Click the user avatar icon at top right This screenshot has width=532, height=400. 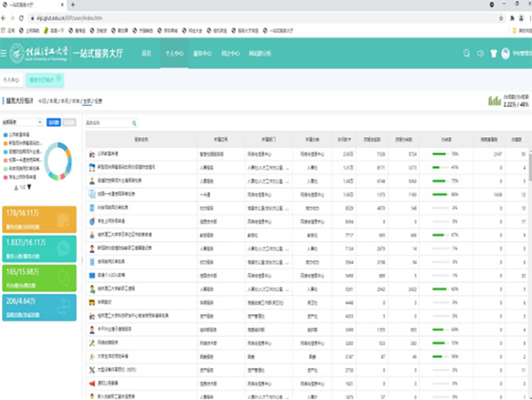click(x=505, y=53)
